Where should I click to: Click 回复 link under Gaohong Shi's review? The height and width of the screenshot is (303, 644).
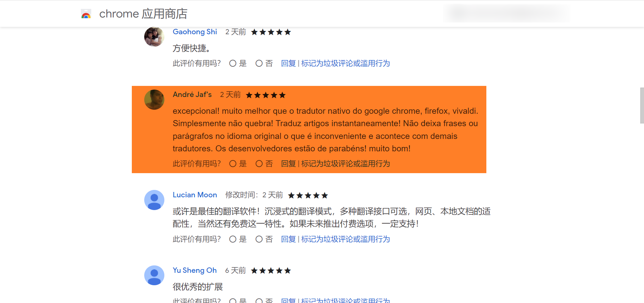(x=288, y=63)
